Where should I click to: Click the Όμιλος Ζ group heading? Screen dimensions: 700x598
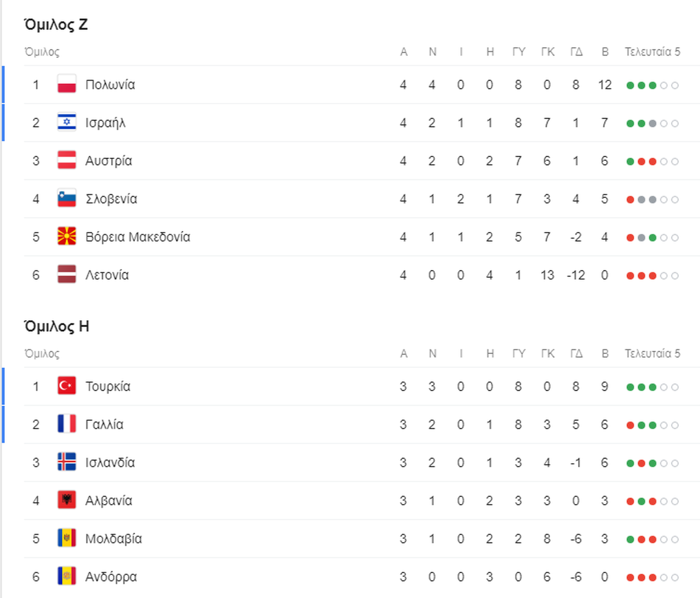(x=56, y=25)
